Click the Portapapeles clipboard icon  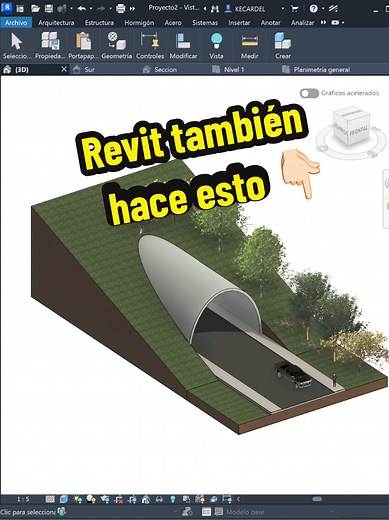coord(83,41)
